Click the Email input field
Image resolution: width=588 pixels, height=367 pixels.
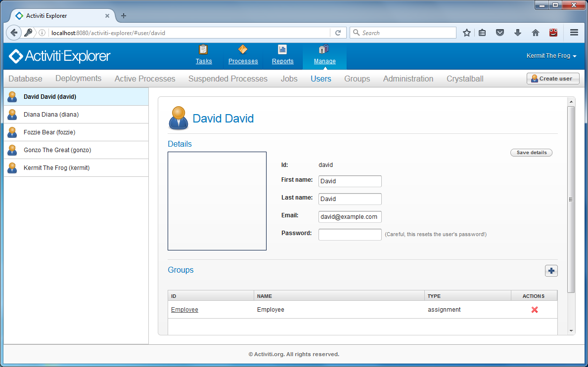coord(350,217)
